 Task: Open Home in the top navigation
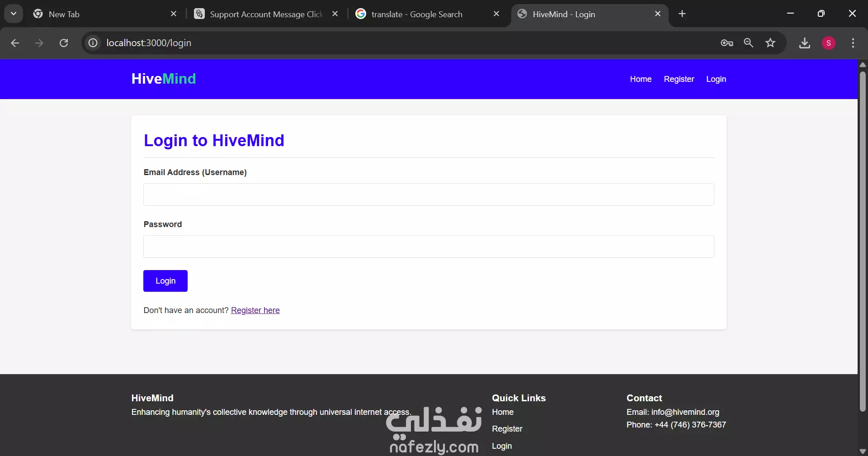point(641,79)
